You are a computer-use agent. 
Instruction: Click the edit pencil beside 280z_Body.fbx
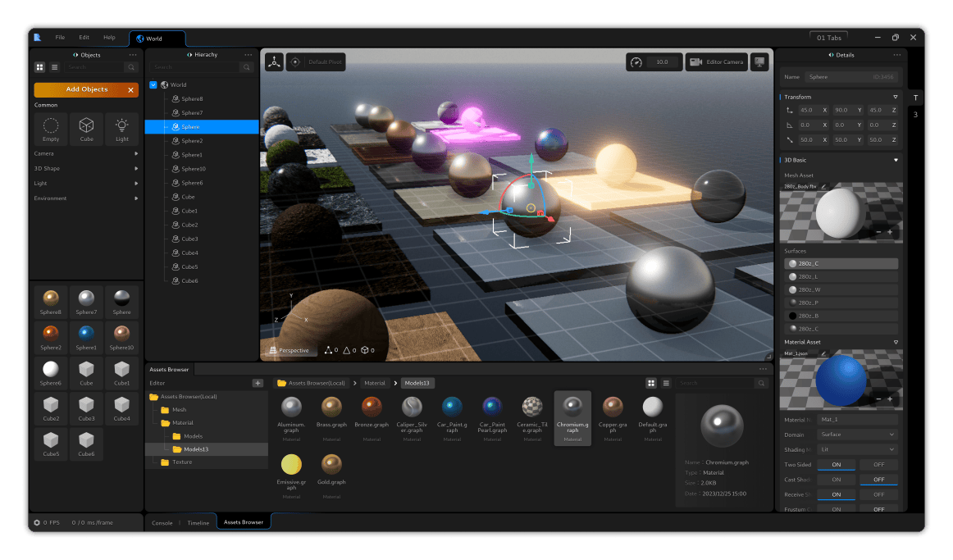823,186
